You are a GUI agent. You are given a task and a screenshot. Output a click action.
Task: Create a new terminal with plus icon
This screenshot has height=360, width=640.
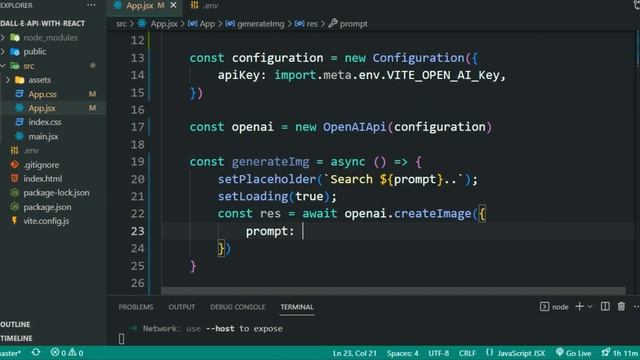coord(579,307)
